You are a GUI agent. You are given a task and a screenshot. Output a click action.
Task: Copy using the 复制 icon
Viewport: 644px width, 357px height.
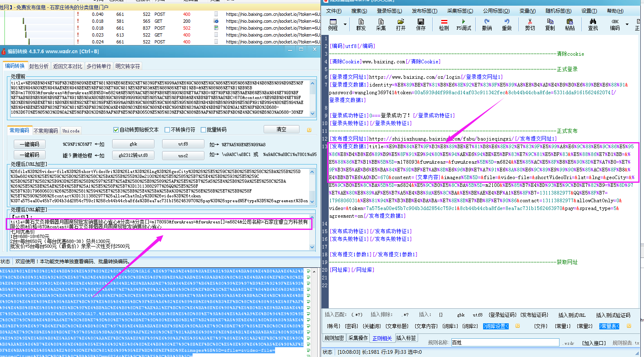[550, 24]
